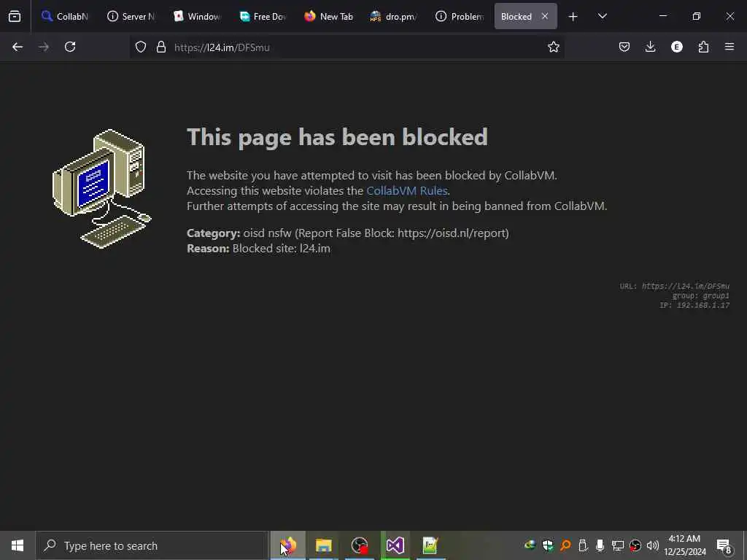Open Firefox application menu

[x=729, y=47]
